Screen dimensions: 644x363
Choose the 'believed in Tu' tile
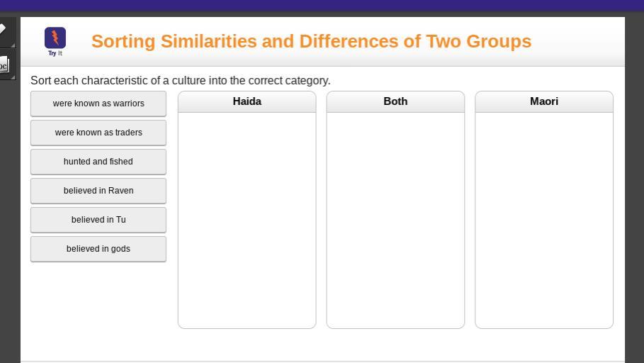[x=98, y=220]
